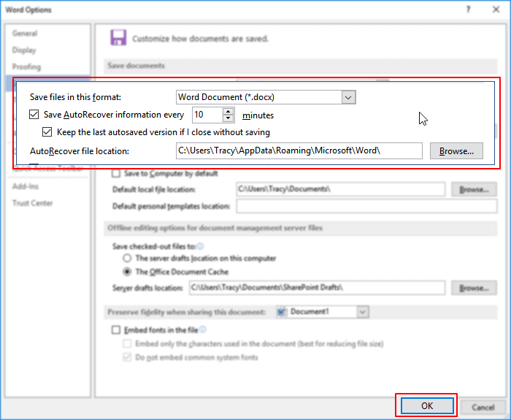The height and width of the screenshot is (420, 511).
Task: Select The Office Document Cache option
Action: pyautogui.click(x=127, y=272)
